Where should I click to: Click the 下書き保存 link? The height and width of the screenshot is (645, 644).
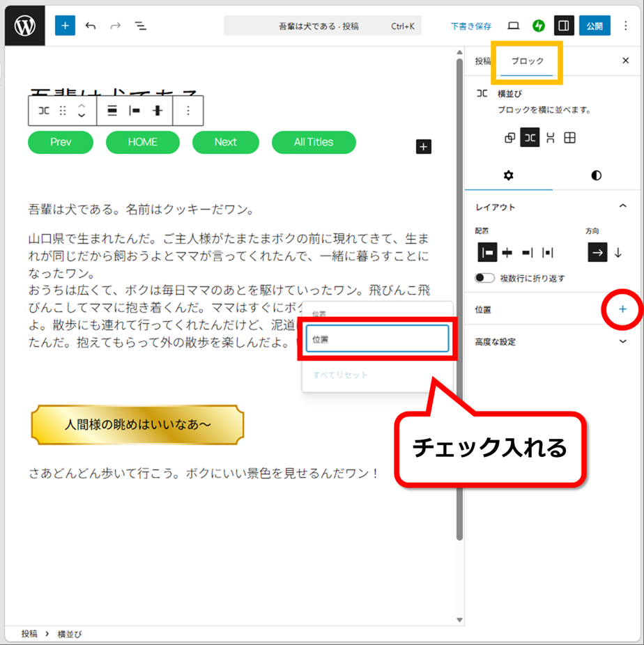pyautogui.click(x=470, y=26)
